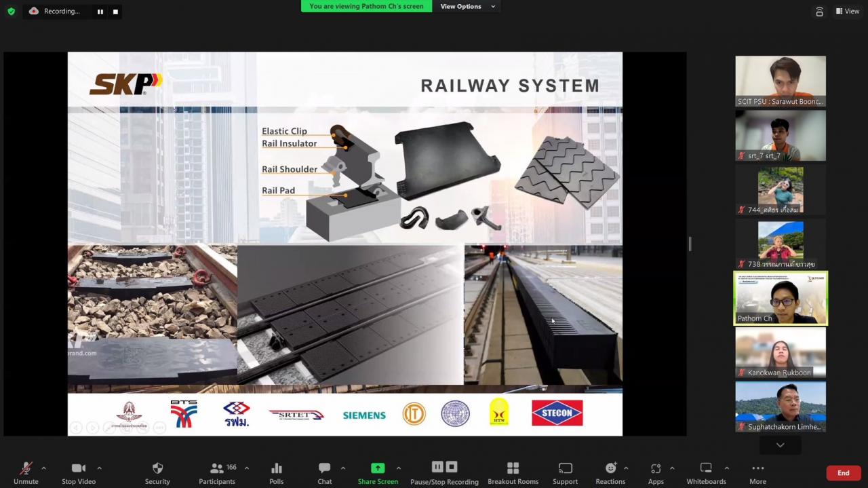868x488 pixels.
Task: Select the Pathom Ch video thumbnail
Action: (x=781, y=298)
